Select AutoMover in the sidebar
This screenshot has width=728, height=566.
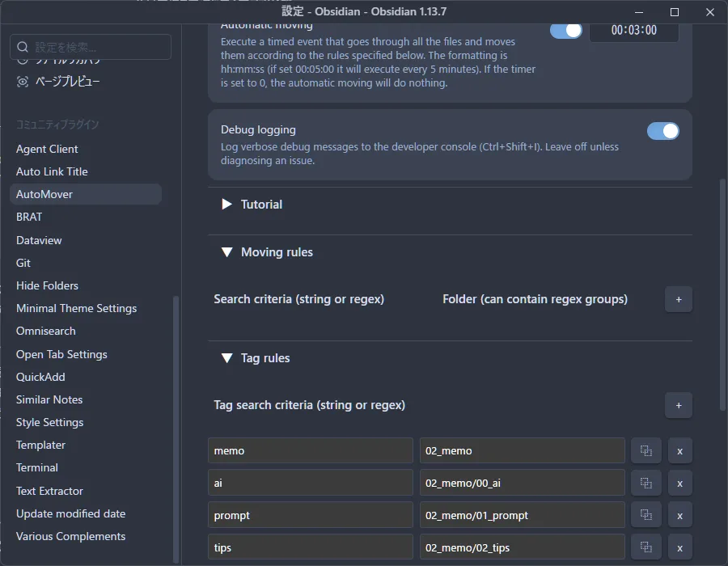coord(86,194)
